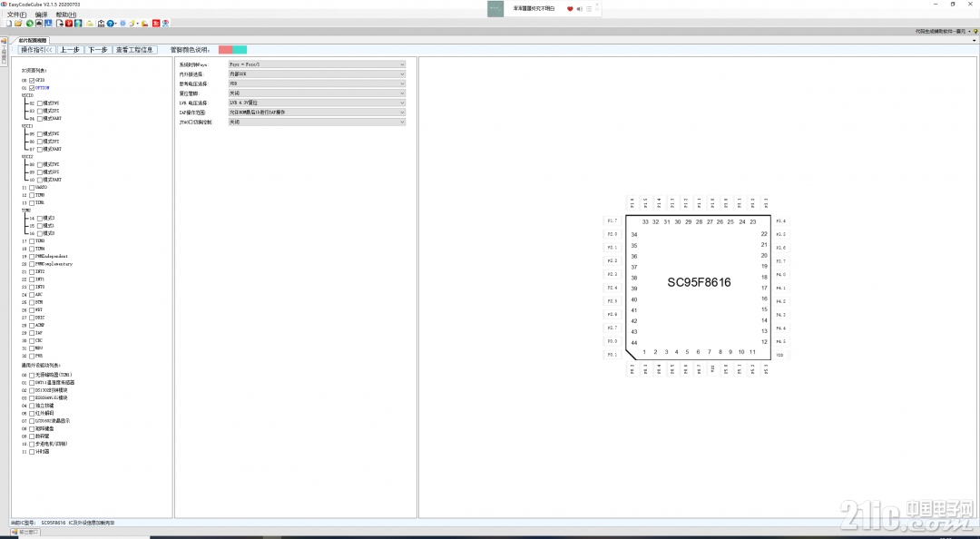Open the LVR电压选择 dropdown
The width and height of the screenshot is (980, 539).
[x=317, y=103]
